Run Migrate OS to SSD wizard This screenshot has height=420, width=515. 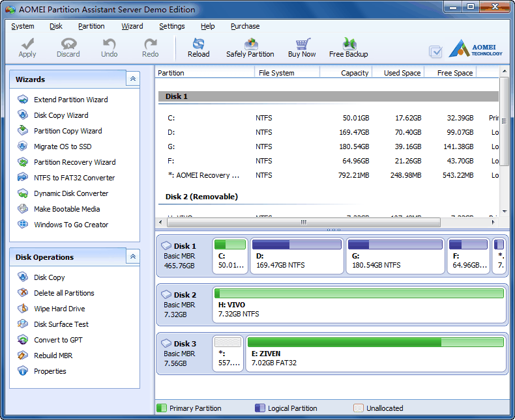coord(63,147)
